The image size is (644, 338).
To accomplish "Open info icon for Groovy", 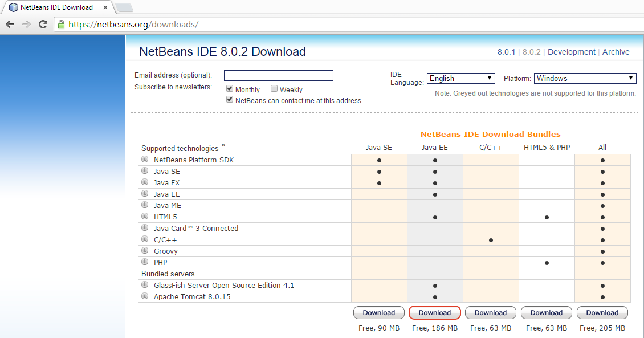I will point(145,251).
